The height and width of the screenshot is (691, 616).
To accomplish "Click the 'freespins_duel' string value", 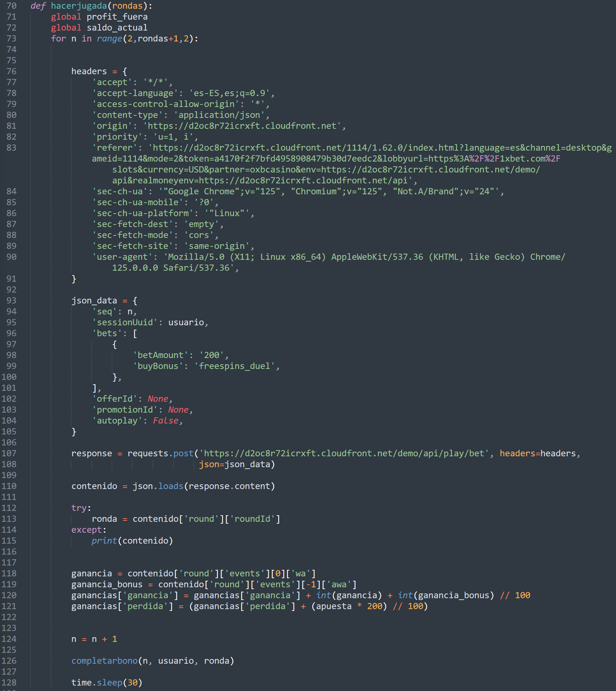I will click(x=235, y=366).
